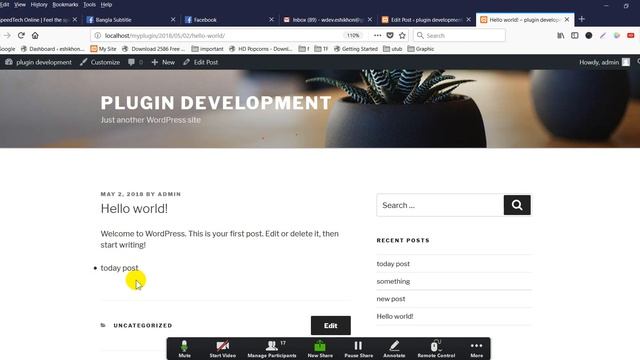Bookmark this page with the star
This screenshot has width=640, height=360.
pyautogui.click(x=402, y=36)
